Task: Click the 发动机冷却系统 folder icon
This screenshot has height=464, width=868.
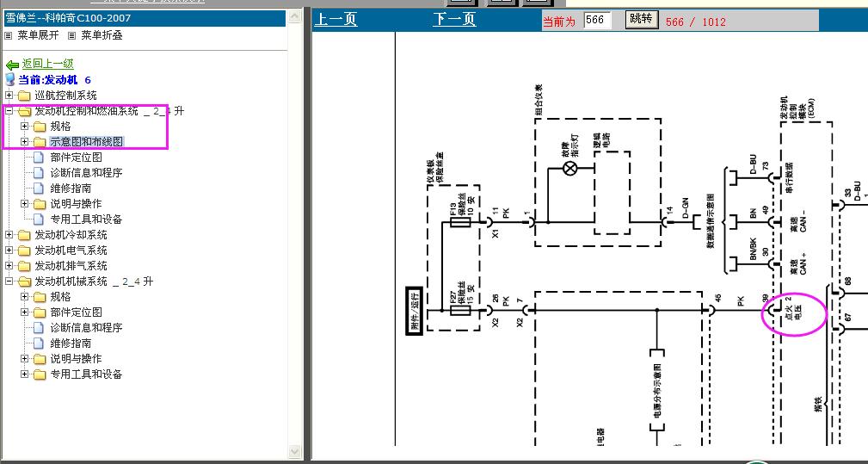Action: (x=24, y=235)
